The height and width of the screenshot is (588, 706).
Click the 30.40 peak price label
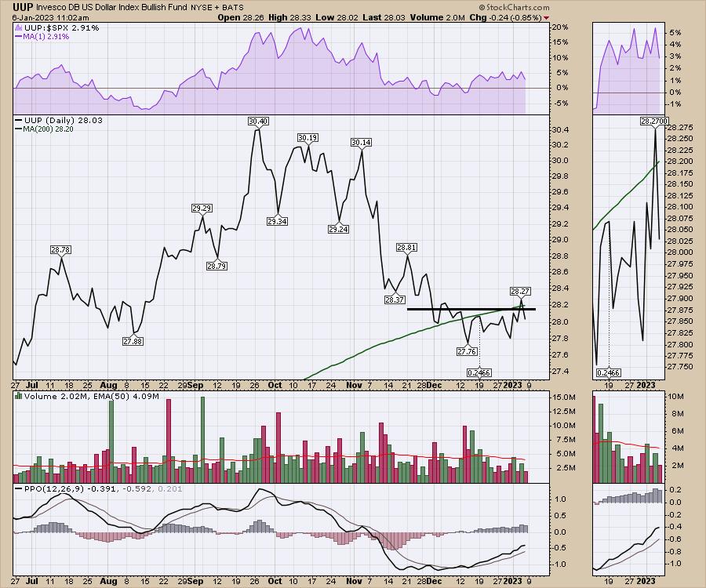[x=258, y=121]
